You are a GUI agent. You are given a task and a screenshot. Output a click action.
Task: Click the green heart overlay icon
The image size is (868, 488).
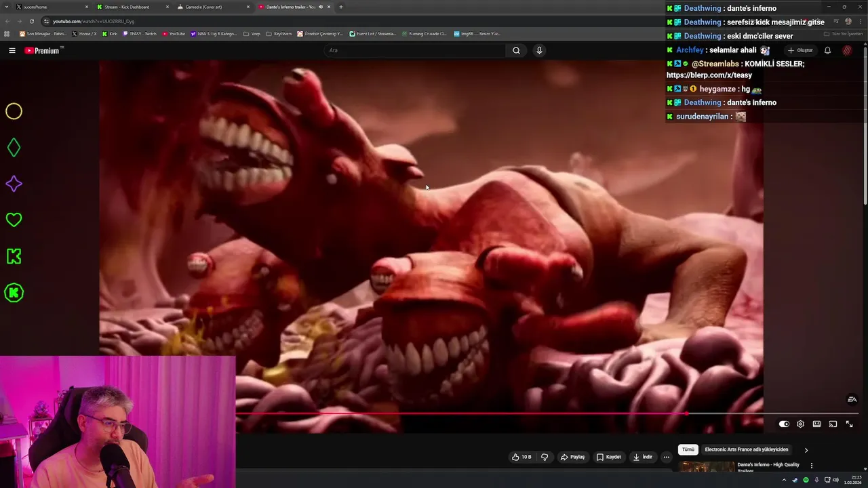(x=14, y=220)
